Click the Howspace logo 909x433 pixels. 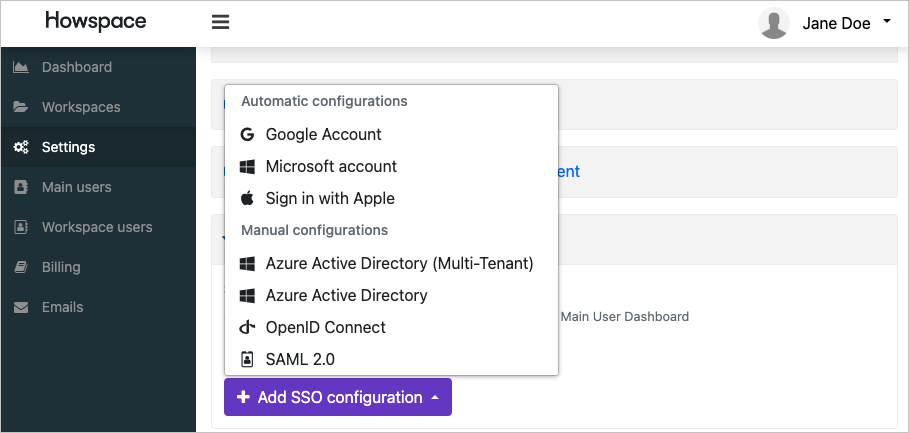click(96, 21)
